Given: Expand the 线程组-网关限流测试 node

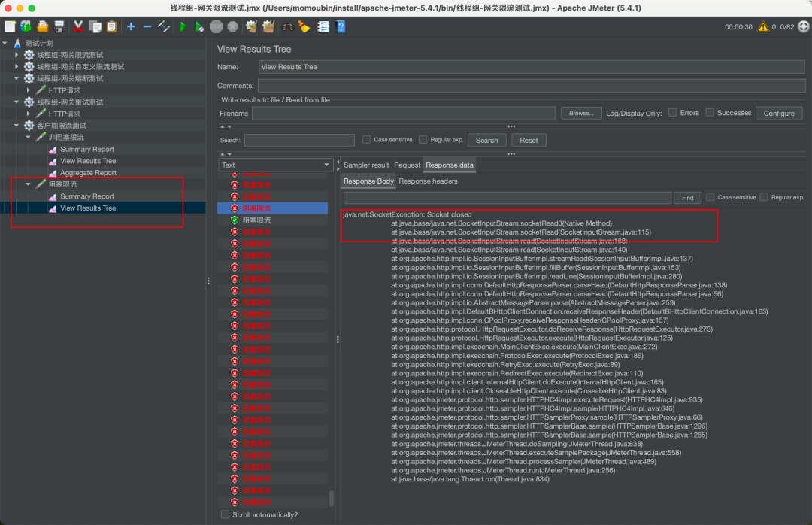Looking at the screenshot, I should click(17, 54).
